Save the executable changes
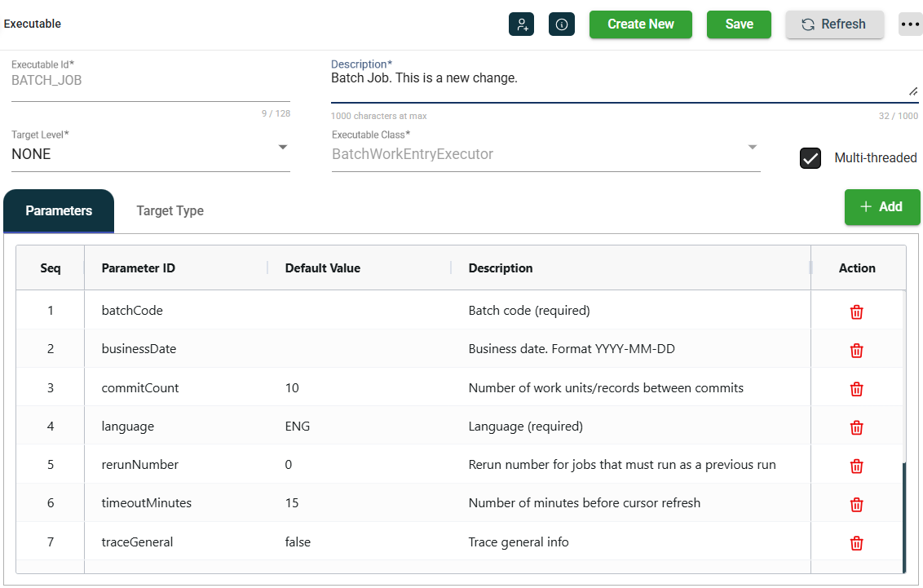The width and height of the screenshot is (923, 588). pyautogui.click(x=739, y=24)
